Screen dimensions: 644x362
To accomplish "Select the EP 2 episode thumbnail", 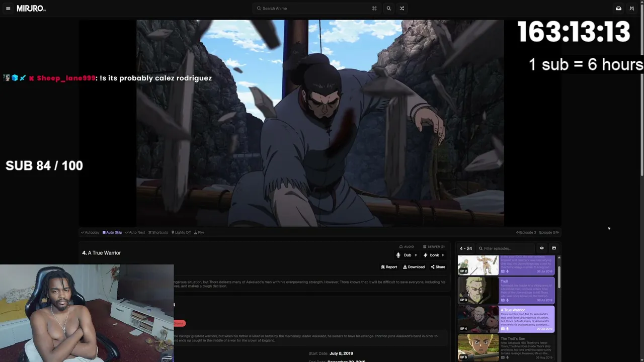I will point(478,265).
